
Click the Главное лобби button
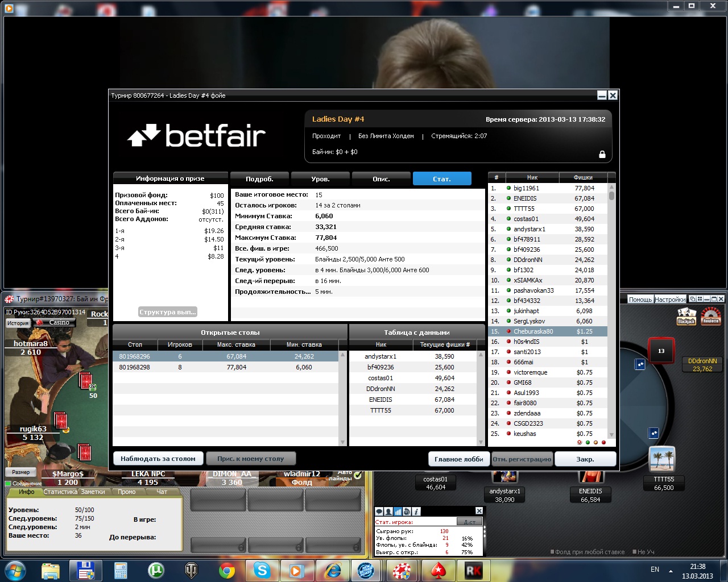point(458,459)
